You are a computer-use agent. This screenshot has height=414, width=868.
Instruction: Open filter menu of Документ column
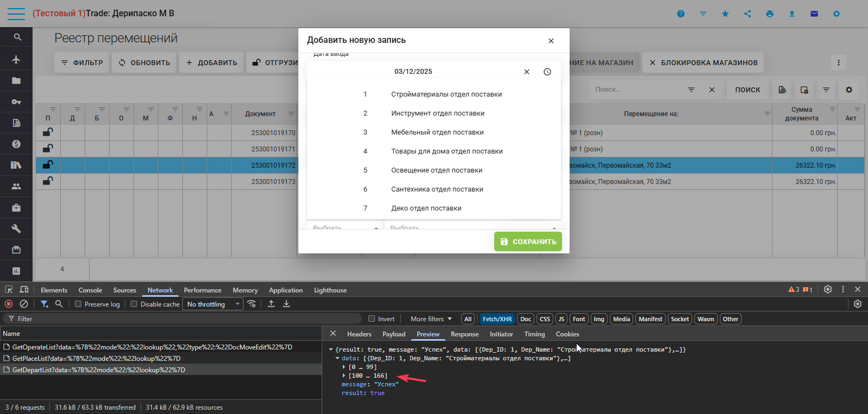point(291,113)
